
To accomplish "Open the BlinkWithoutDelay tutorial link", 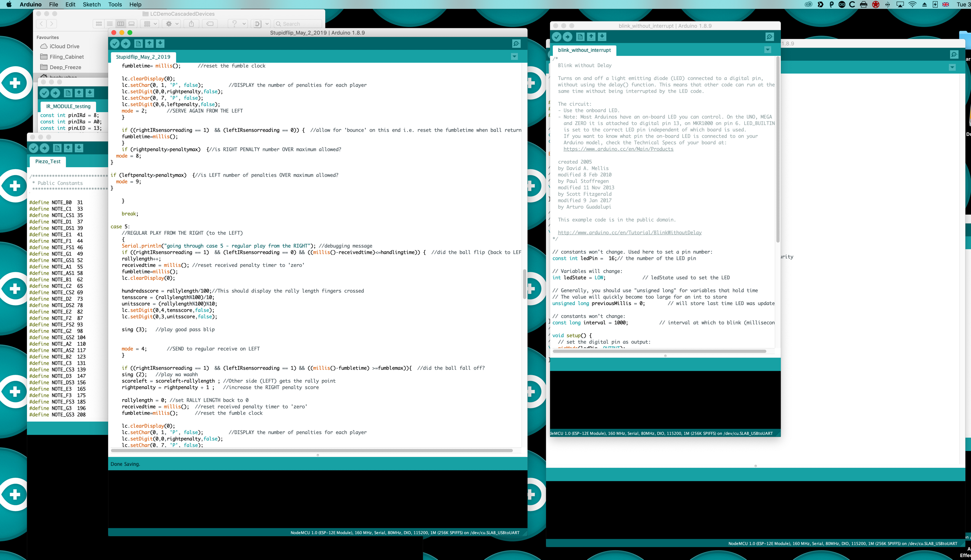I will click(629, 232).
